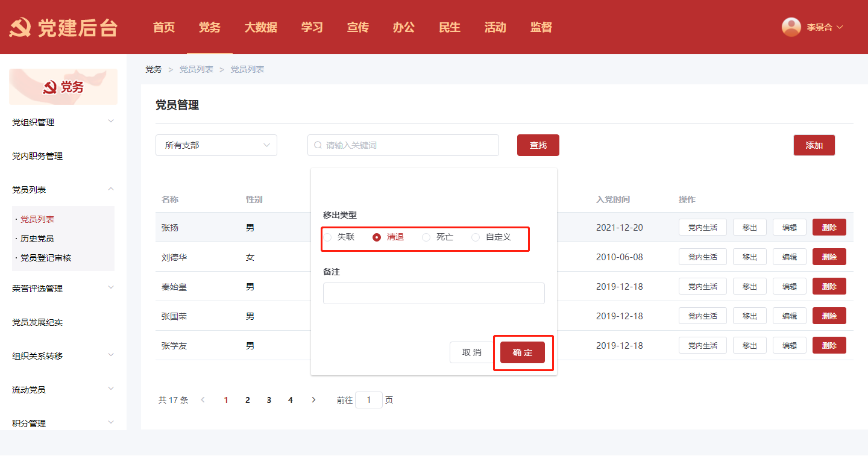Viewport: 868px width, 456px height.
Task: Select the 自定义 radio option
Action: [x=476, y=237]
